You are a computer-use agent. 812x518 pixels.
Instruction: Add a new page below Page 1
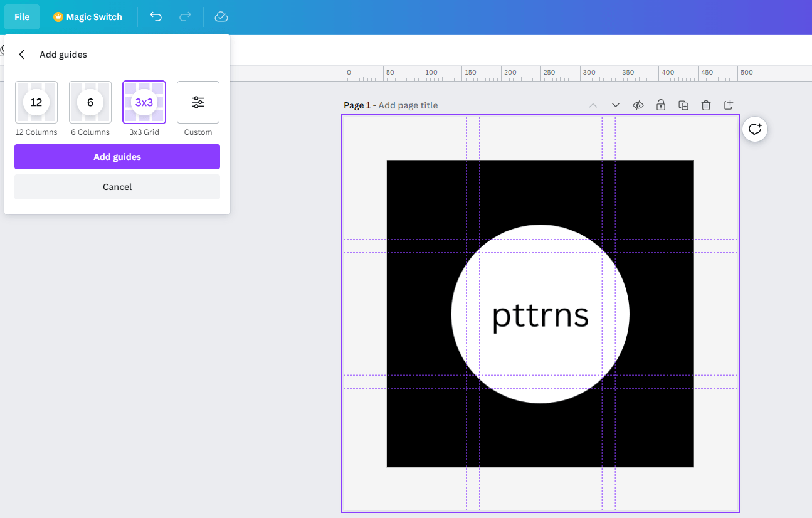728,105
